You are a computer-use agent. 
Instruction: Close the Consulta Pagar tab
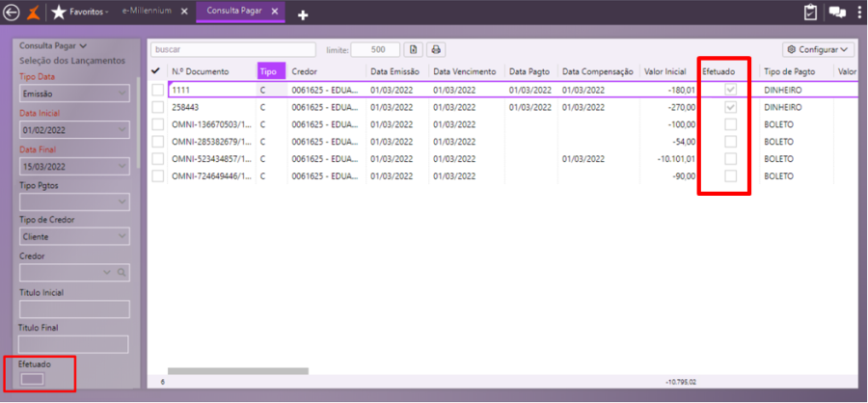pyautogui.click(x=275, y=12)
